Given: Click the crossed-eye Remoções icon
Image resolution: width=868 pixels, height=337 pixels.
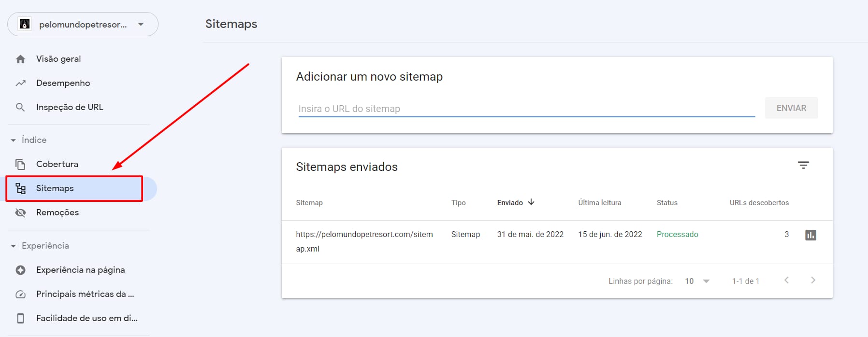Looking at the screenshot, I should click(20, 212).
